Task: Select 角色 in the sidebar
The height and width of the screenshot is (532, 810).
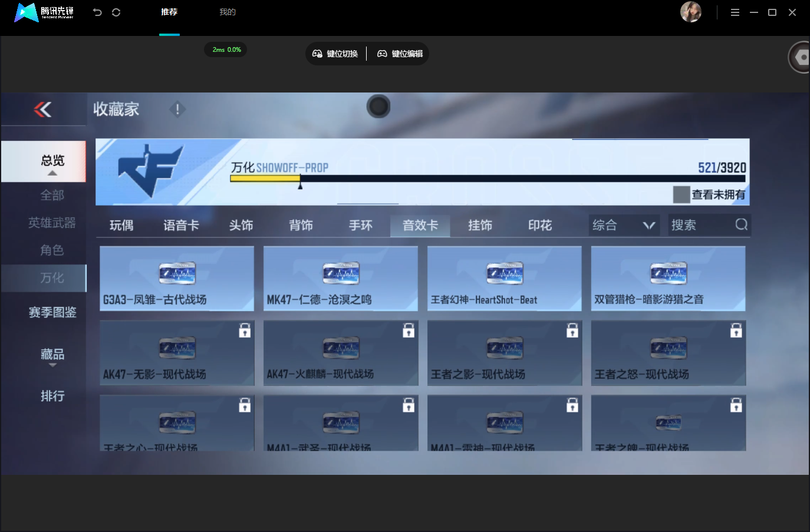Action: [52, 250]
